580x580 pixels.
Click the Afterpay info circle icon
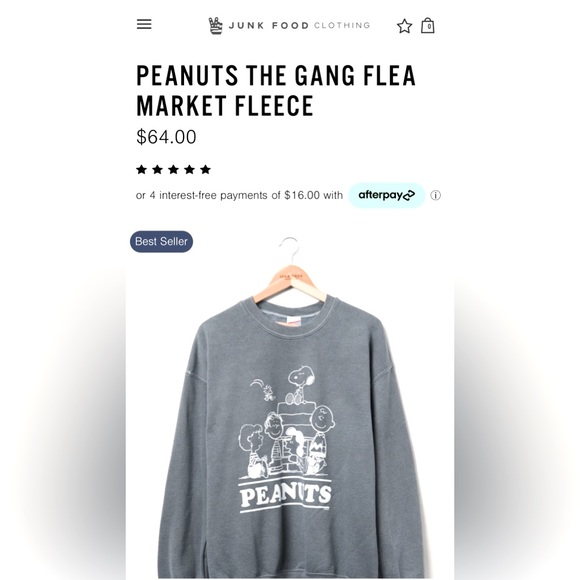435,195
